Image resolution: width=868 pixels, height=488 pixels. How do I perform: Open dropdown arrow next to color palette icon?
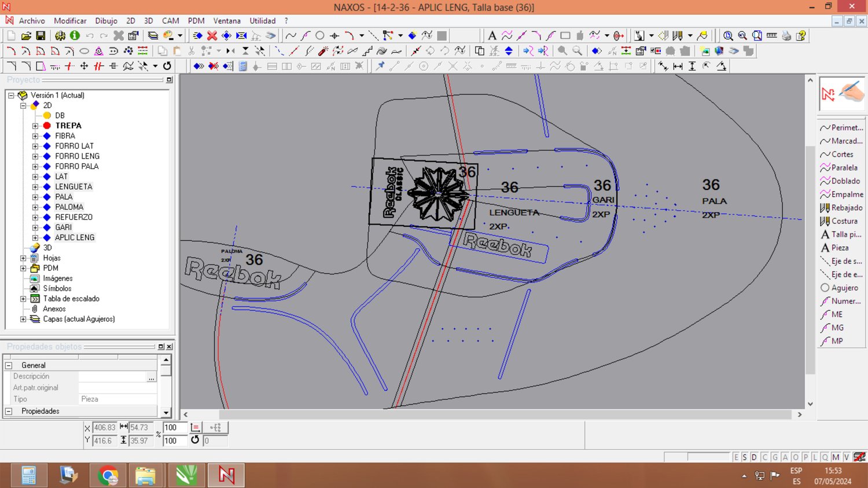pyautogui.click(x=180, y=36)
